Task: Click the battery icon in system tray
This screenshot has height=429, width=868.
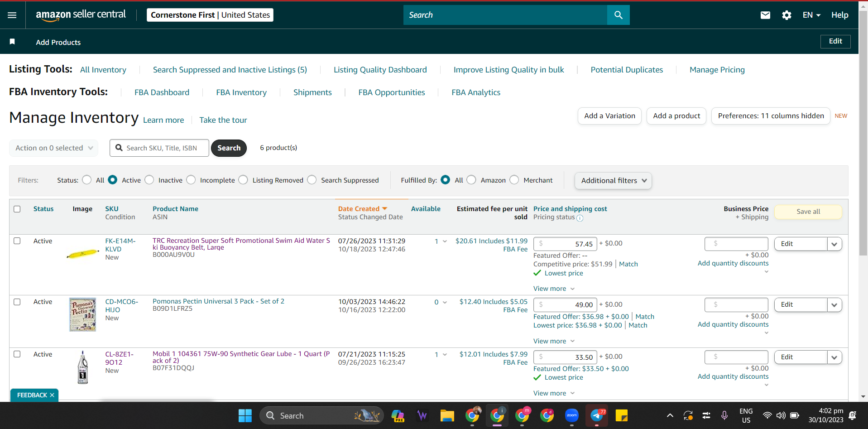Action: [795, 415]
